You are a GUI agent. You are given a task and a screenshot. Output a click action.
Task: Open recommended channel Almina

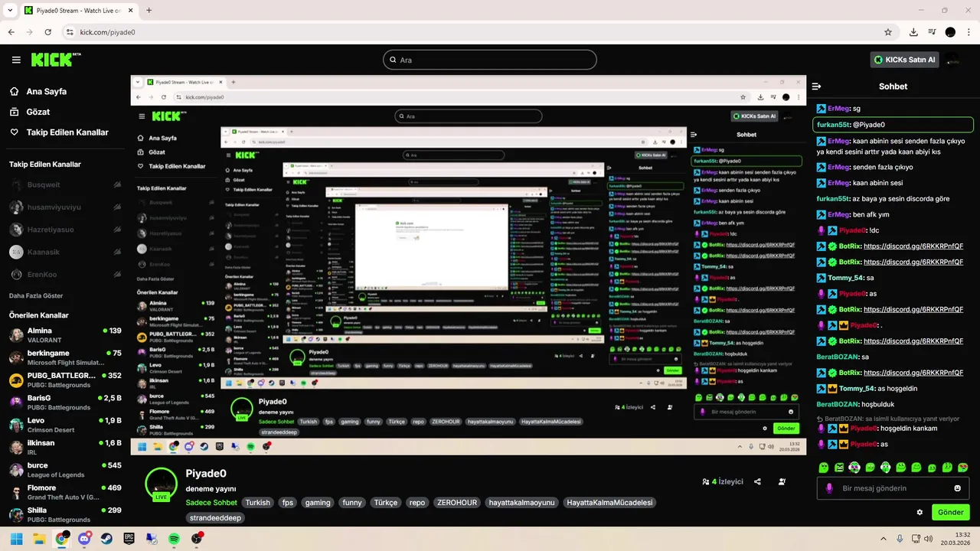pos(65,335)
